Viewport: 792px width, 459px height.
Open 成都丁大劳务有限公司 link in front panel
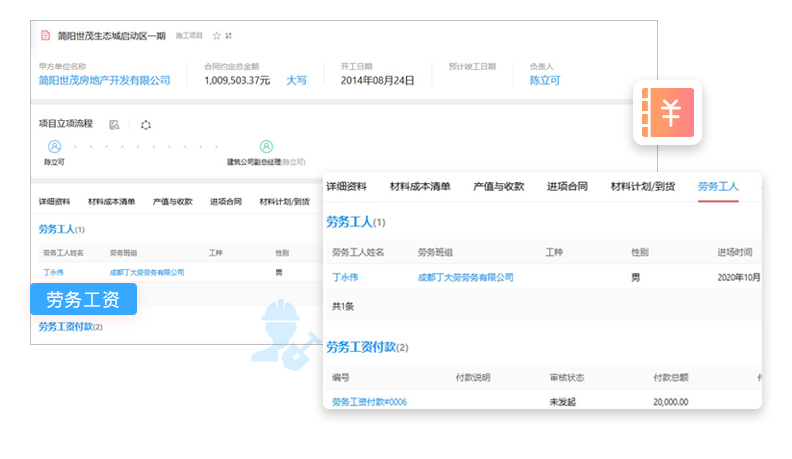[x=465, y=277]
